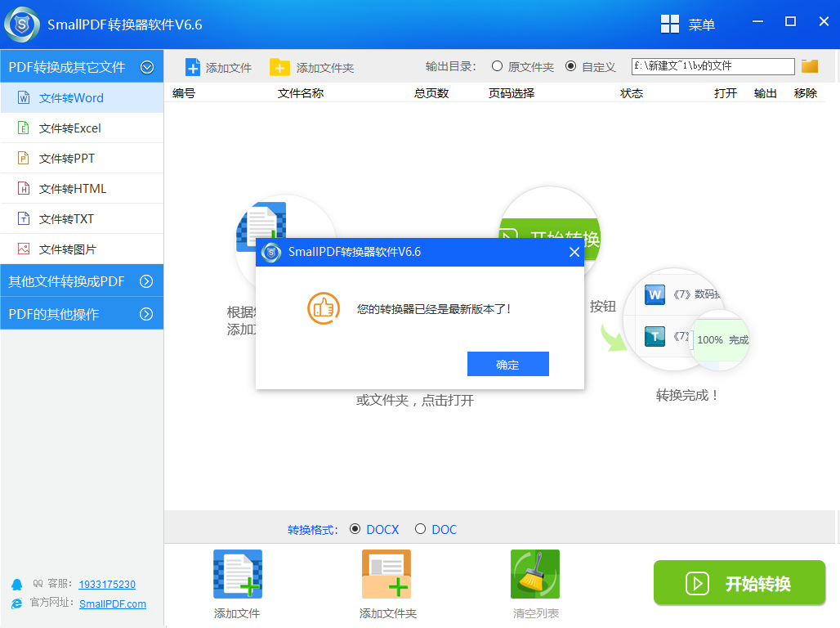Select the 原文件夹 output radio button

pos(497,66)
